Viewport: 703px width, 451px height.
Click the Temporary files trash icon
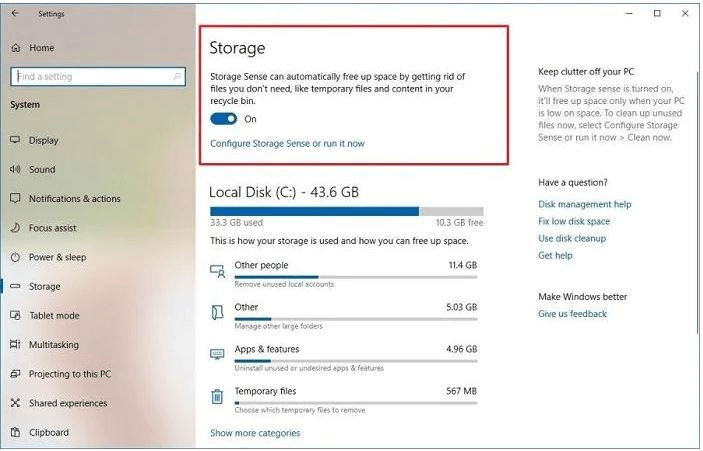217,396
